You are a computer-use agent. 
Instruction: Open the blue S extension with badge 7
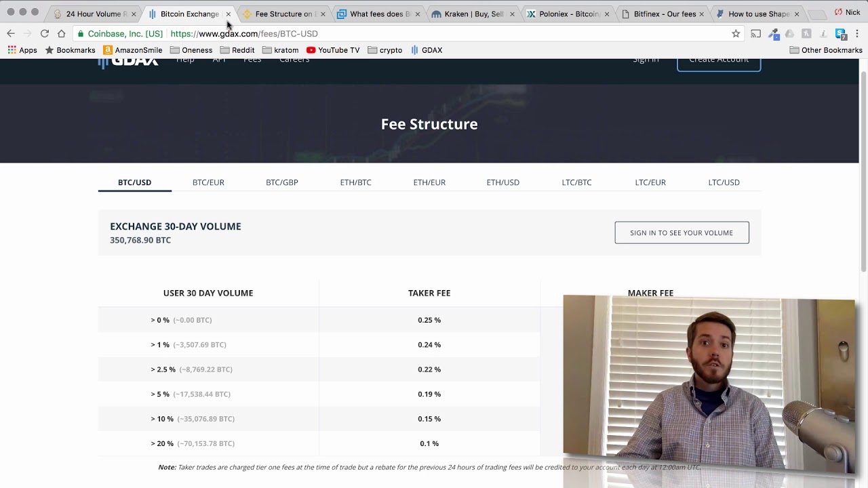pyautogui.click(x=841, y=33)
